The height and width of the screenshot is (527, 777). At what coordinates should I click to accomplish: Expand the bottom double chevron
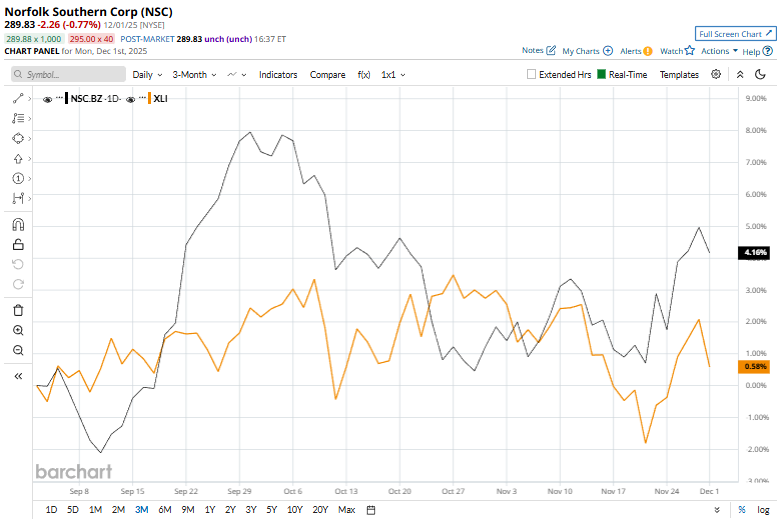pyautogui.click(x=717, y=510)
